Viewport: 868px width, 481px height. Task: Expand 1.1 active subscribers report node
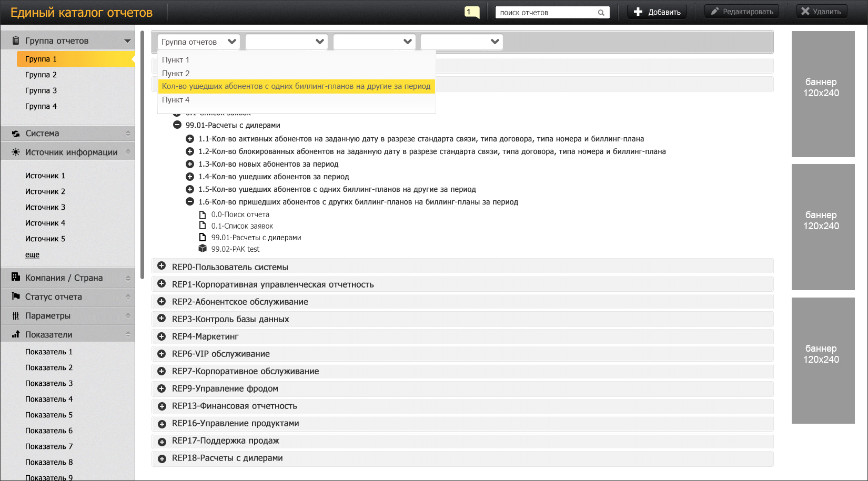click(x=190, y=139)
